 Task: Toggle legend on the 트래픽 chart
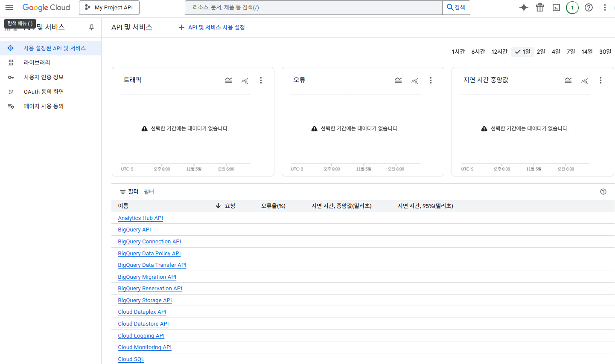pos(228,80)
